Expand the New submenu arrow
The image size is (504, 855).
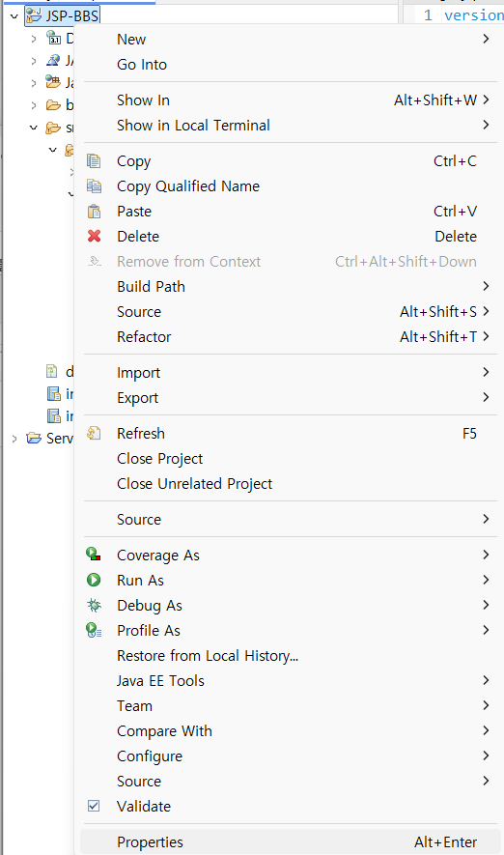[x=486, y=39]
